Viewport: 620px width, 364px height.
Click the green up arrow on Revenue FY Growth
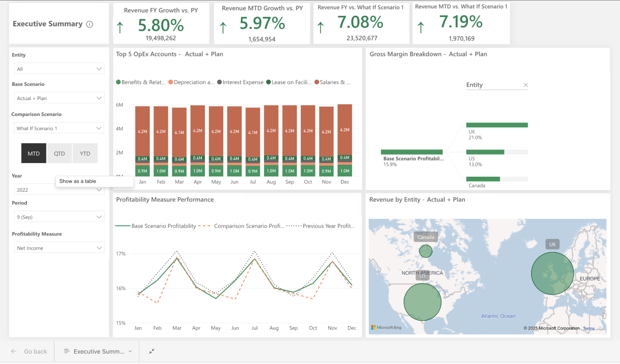(120, 27)
